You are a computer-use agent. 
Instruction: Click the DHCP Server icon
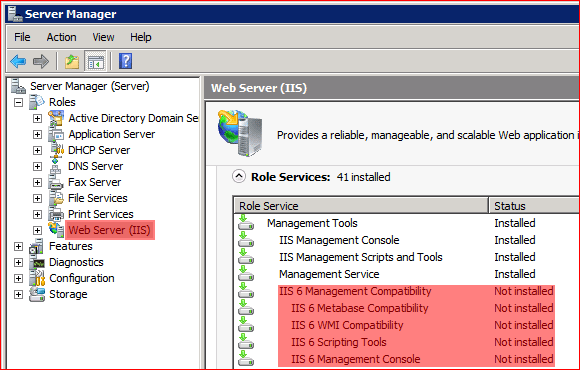point(56,150)
